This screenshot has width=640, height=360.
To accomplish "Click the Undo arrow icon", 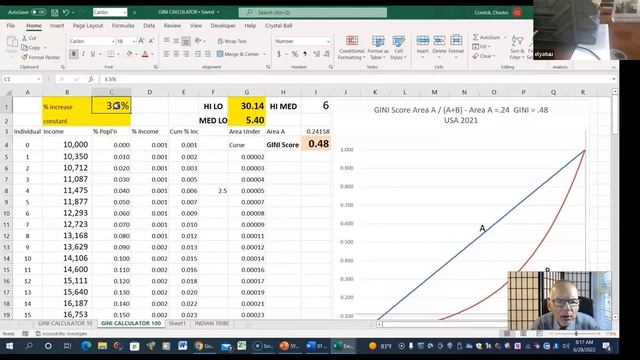I will pos(66,12).
